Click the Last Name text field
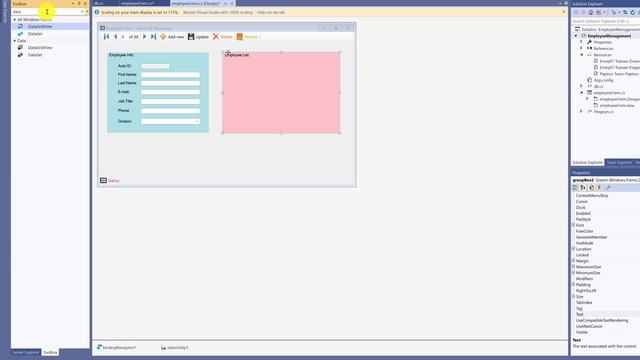Image resolution: width=640 pixels, height=360 pixels. pyautogui.click(x=171, y=83)
